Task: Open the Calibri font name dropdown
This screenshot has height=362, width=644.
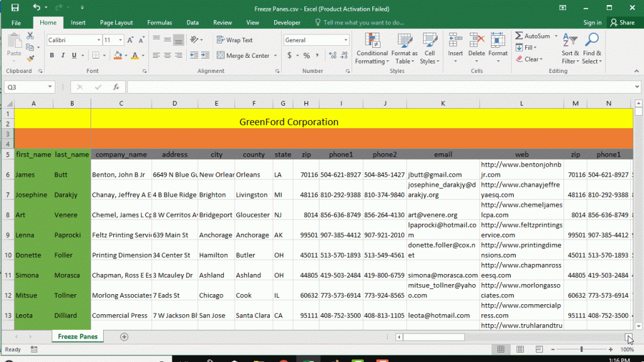Action: click(x=99, y=40)
